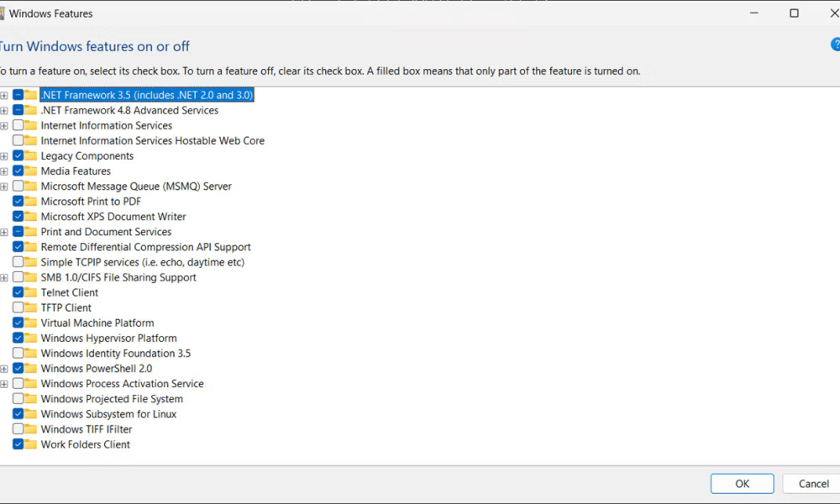Click the folder icon of Microsoft XPS Document Writer
Image resolution: width=840 pixels, height=504 pixels.
[30, 217]
